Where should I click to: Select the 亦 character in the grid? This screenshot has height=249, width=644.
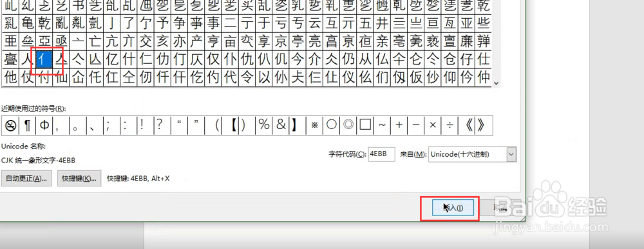coord(179,42)
